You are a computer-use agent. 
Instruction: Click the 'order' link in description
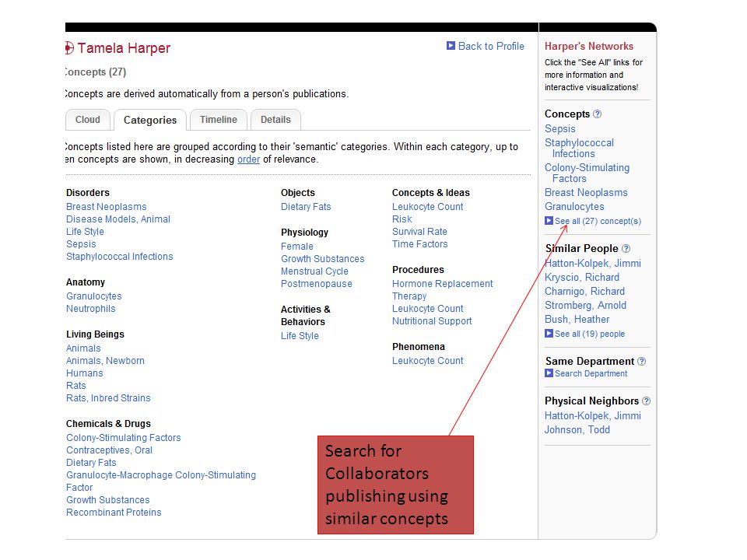coord(249,159)
